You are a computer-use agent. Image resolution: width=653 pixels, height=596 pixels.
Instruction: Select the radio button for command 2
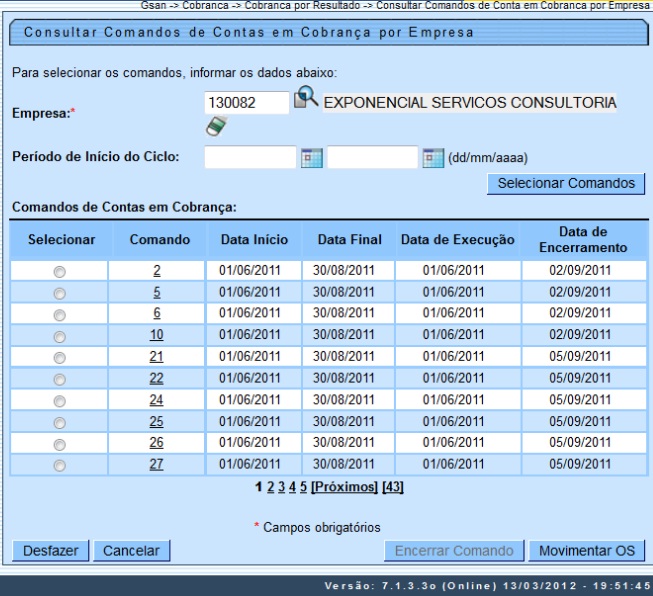pos(60,272)
